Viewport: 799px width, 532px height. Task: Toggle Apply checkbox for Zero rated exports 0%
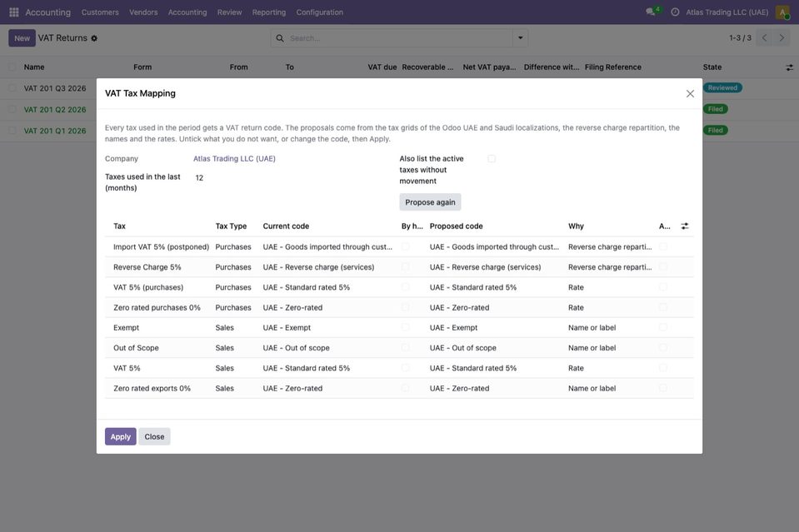[663, 388]
